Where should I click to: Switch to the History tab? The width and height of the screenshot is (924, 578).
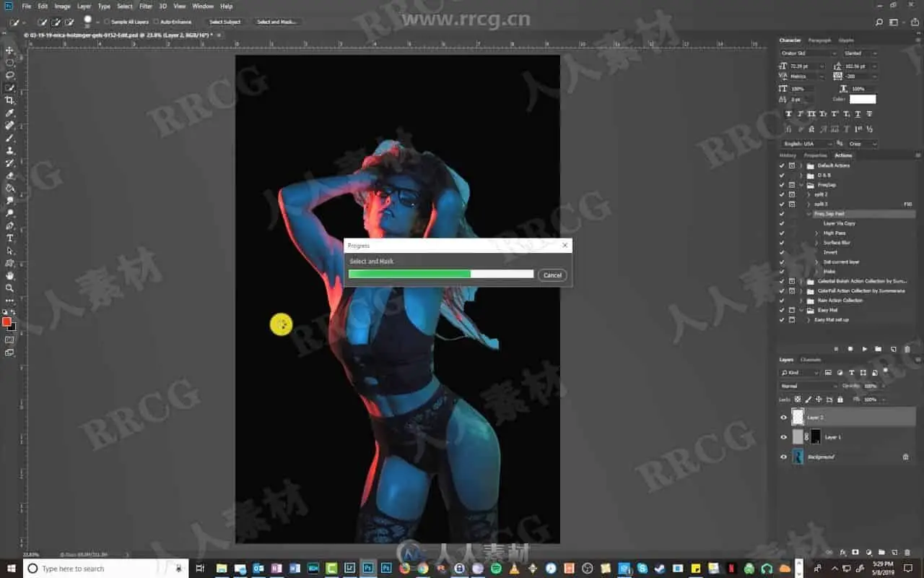coord(788,155)
